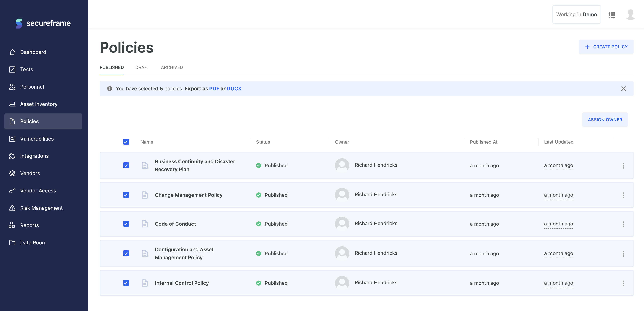Dismiss the export selection banner
This screenshot has width=644, height=311.
coord(623,89)
